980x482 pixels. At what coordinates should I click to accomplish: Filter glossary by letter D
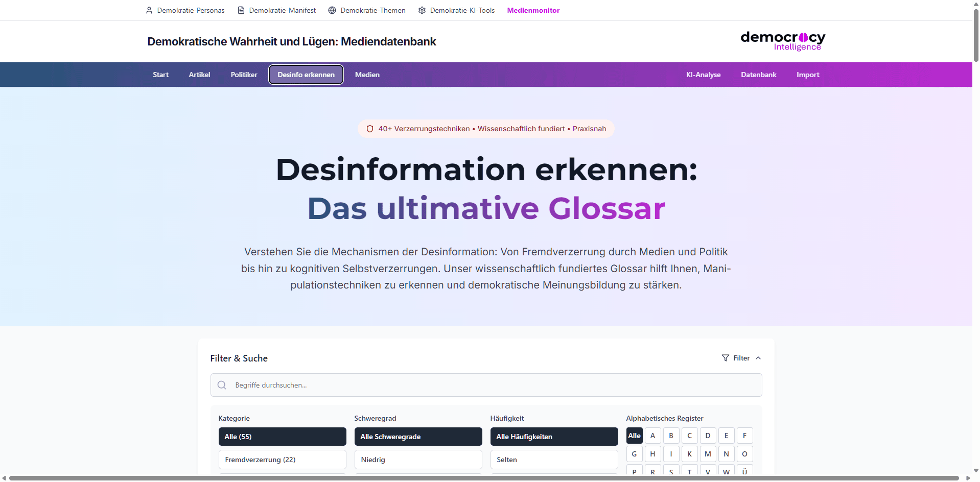coord(708,436)
